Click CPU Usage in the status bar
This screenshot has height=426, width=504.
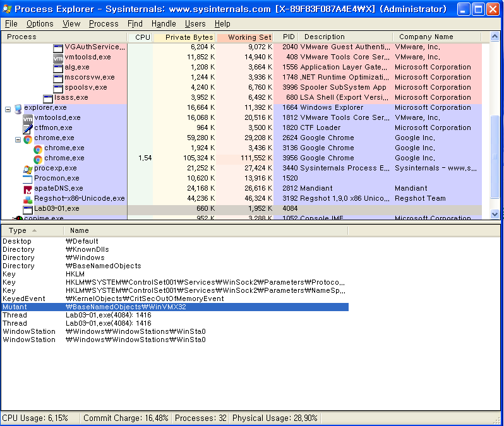click(x=35, y=418)
